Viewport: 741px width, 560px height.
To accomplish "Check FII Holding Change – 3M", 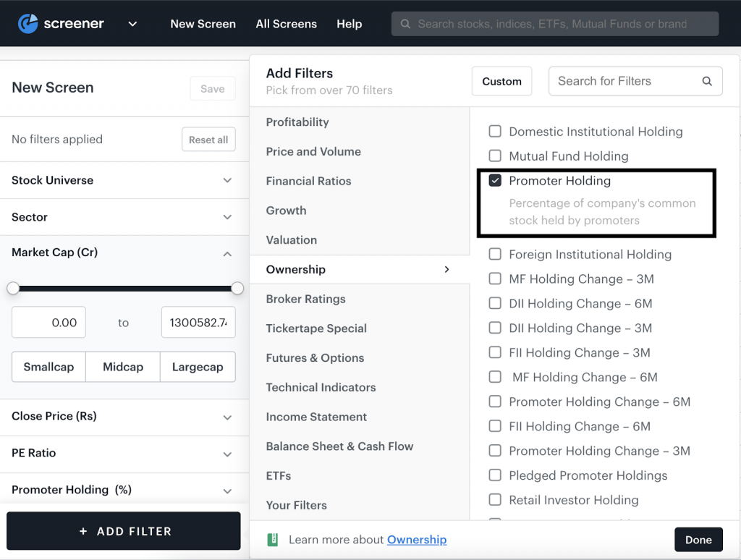I will coord(495,352).
